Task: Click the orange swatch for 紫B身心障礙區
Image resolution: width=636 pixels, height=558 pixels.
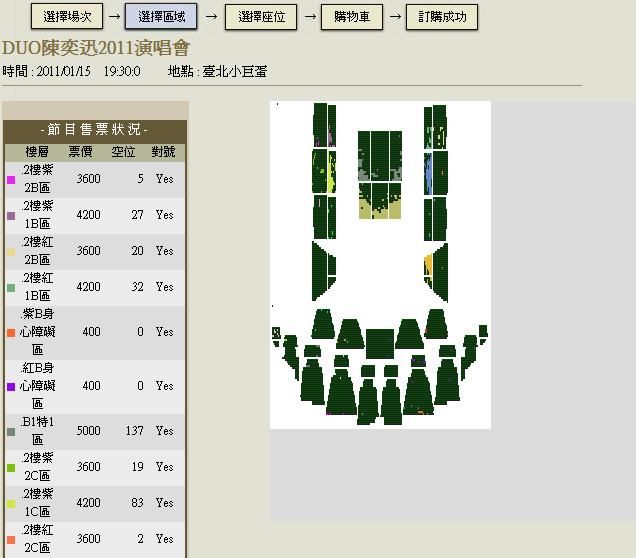Action: pyautogui.click(x=11, y=333)
